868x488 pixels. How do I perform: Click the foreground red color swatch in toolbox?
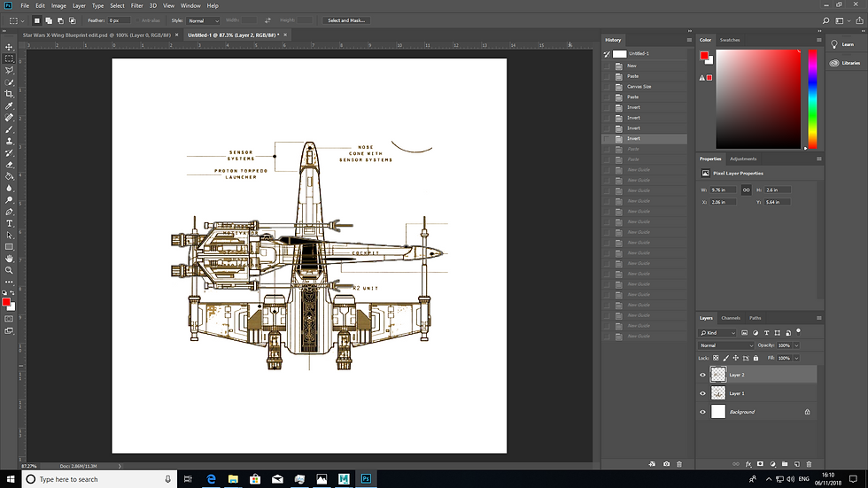point(6,302)
